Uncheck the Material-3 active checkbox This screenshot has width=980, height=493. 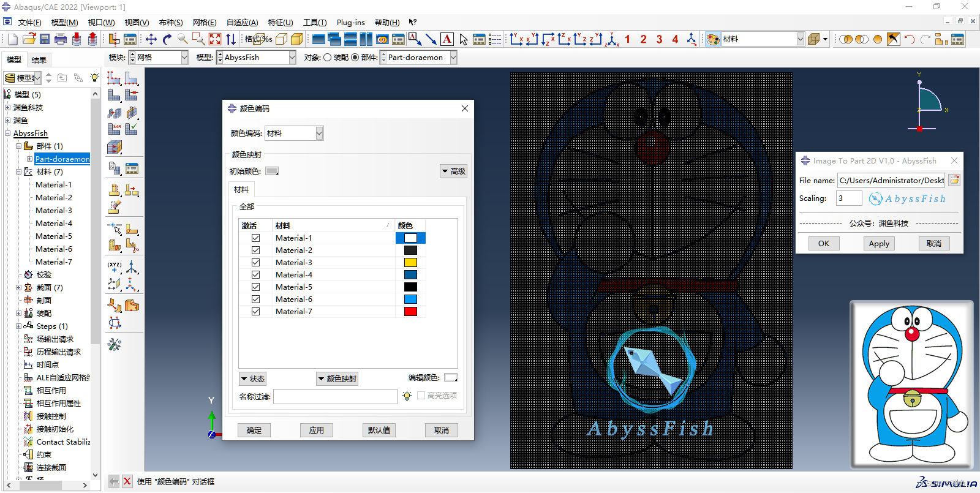(255, 262)
